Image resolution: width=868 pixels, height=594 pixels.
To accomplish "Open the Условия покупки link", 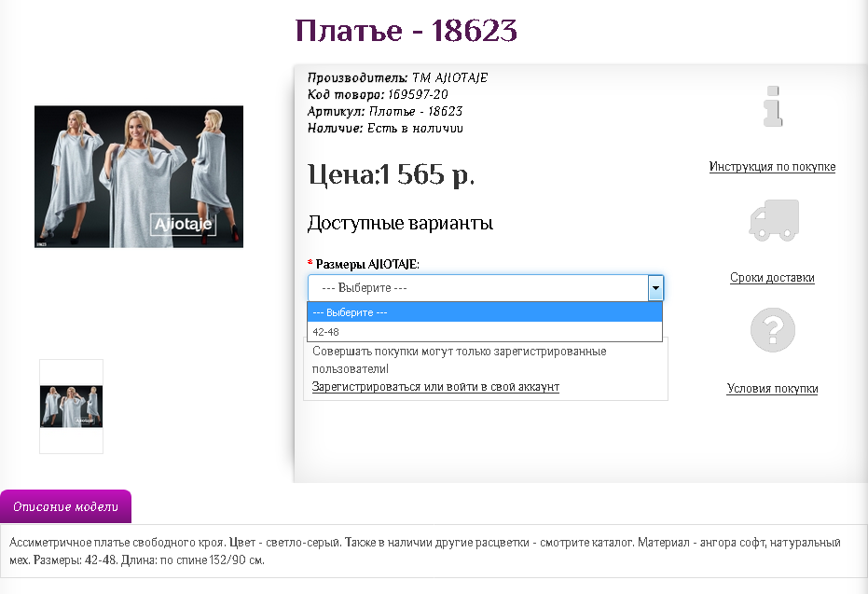I will (772, 389).
